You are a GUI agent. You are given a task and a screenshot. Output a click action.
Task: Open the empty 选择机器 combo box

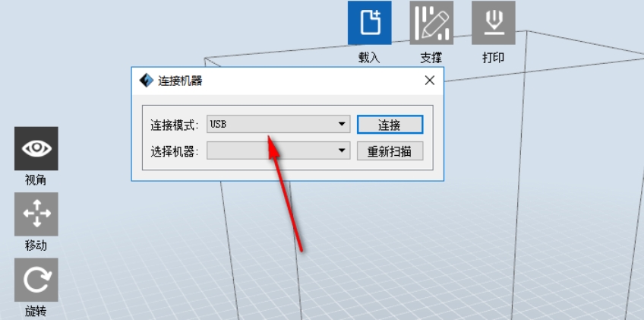click(279, 150)
